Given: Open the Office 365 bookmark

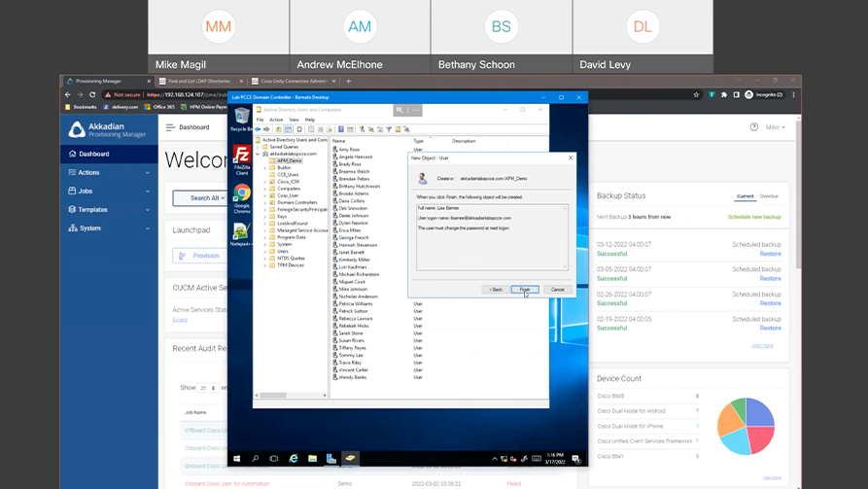Looking at the screenshot, I should pyautogui.click(x=159, y=107).
